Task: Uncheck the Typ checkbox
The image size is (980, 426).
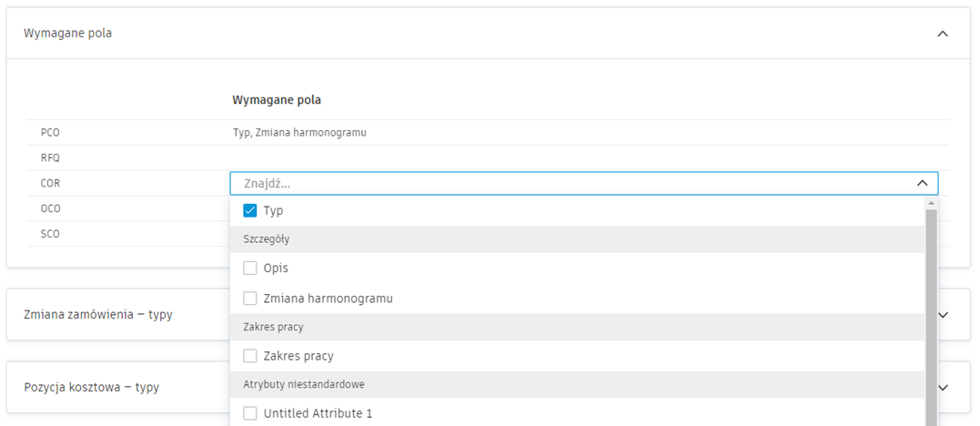Action: coord(250,210)
